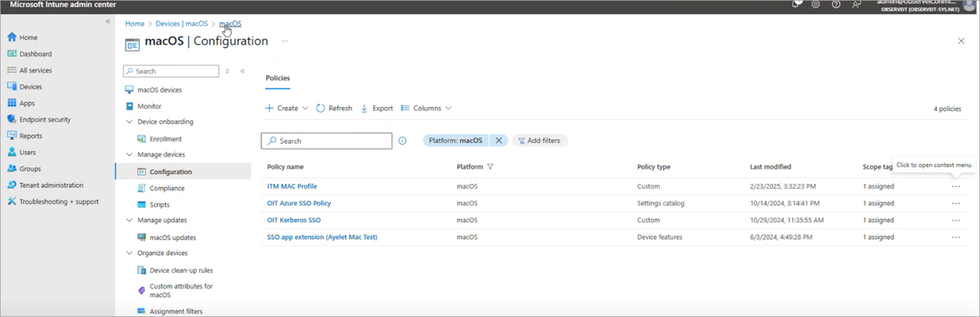Refresh the policies list

pyautogui.click(x=334, y=108)
